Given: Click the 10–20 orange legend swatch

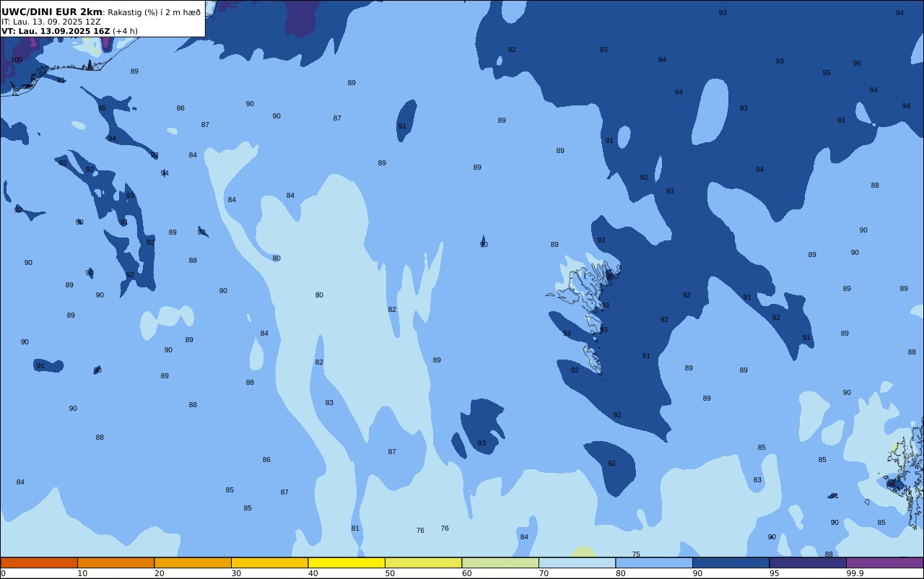Looking at the screenshot, I should (x=115, y=562).
